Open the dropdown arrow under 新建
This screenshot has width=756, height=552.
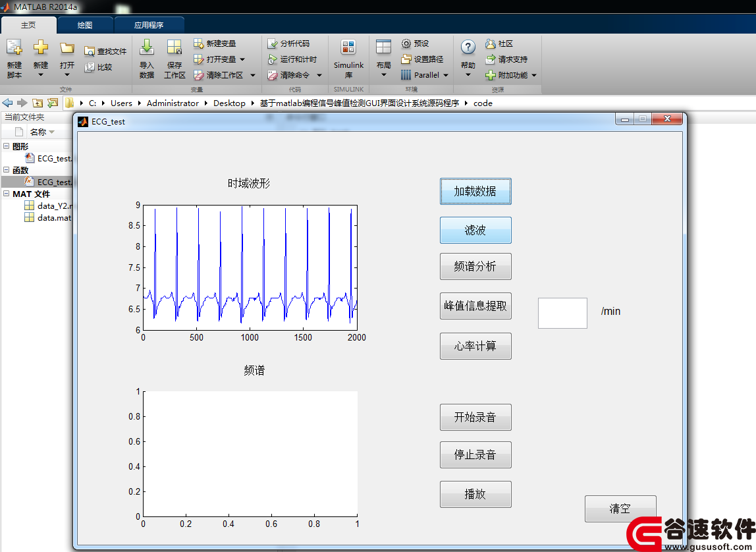pyautogui.click(x=41, y=74)
